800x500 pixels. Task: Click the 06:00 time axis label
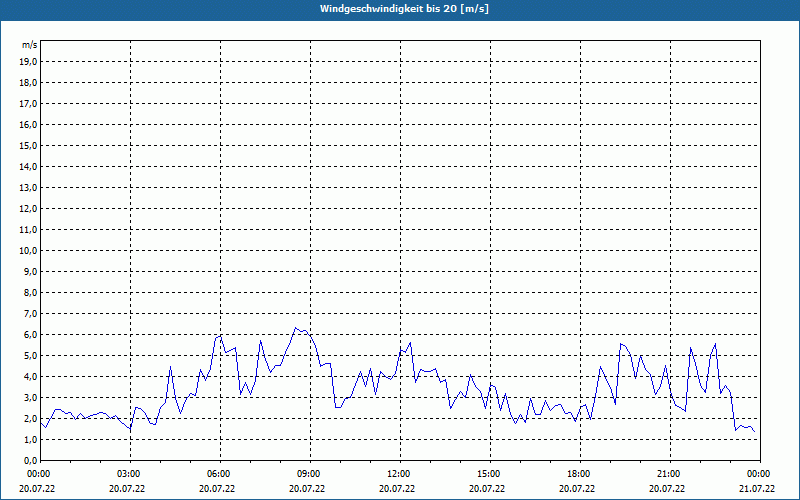click(x=220, y=474)
